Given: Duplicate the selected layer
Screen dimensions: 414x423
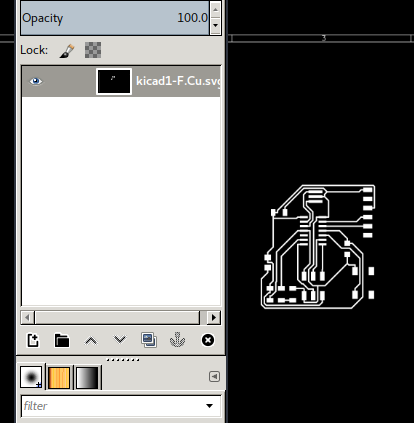Looking at the screenshot, I should pos(149,340).
